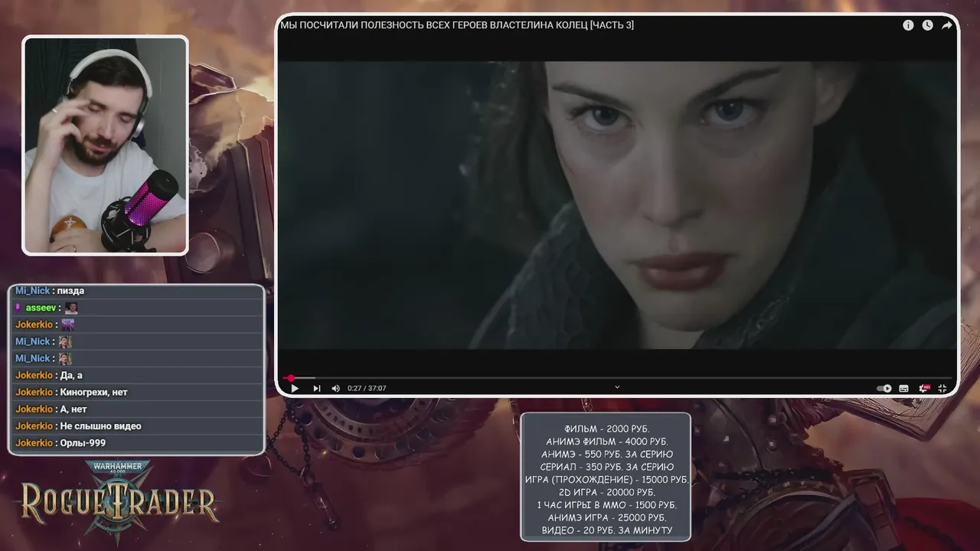Select chat message 'Да, а'
This screenshot has height=551, width=980.
pyautogui.click(x=71, y=375)
